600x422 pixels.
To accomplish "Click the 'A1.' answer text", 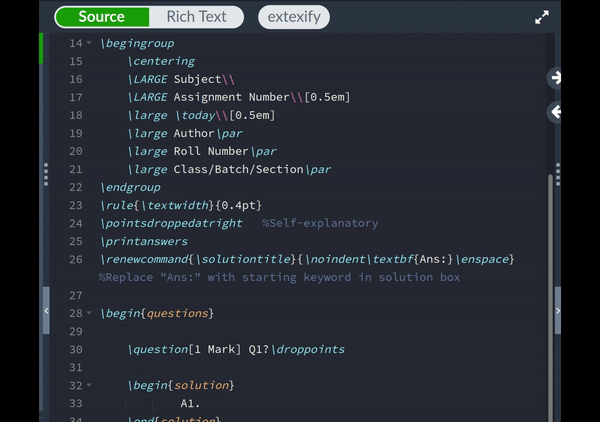I will (x=190, y=403).
